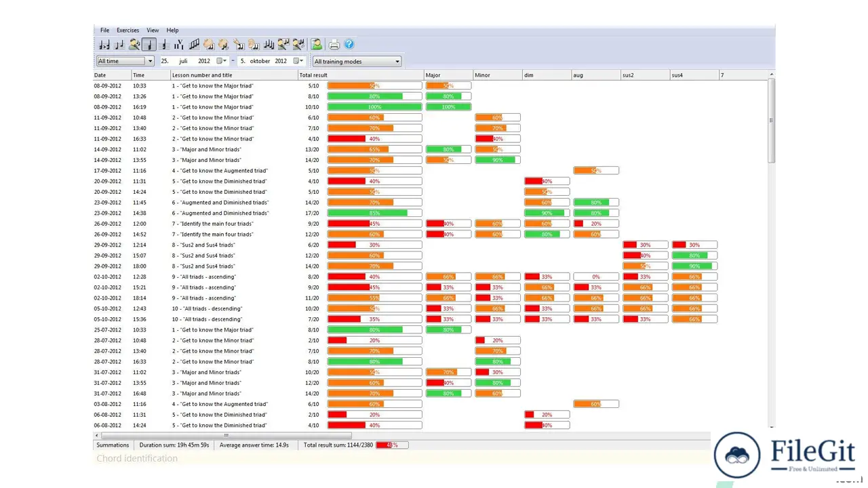Click the 7 column header
The height and width of the screenshot is (488, 868).
[743, 75]
